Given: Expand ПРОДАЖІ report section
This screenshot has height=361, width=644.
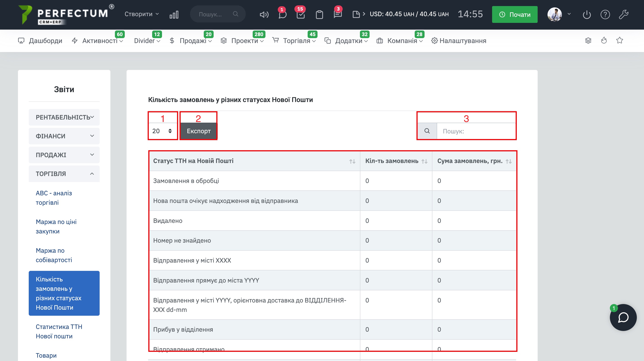Looking at the screenshot, I should pos(64,155).
